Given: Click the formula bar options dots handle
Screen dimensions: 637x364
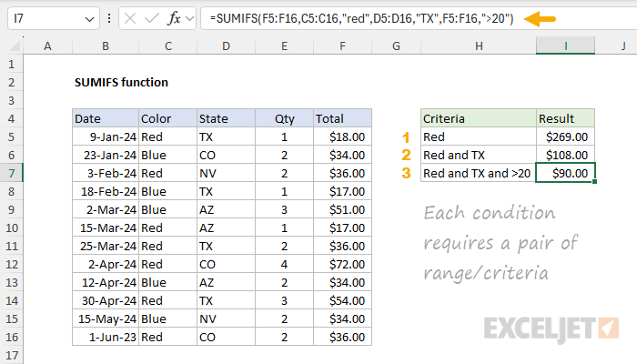Looking at the screenshot, I should [109, 18].
